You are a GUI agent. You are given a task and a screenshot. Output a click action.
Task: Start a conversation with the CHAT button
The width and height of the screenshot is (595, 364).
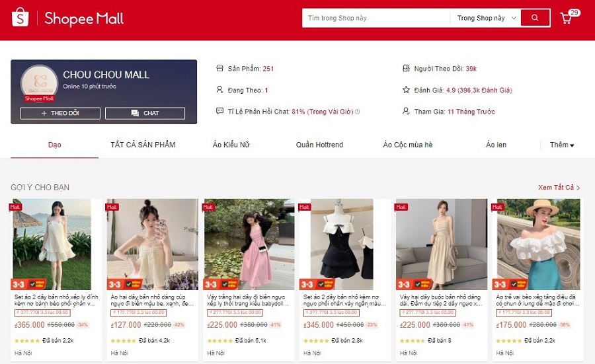tap(145, 114)
